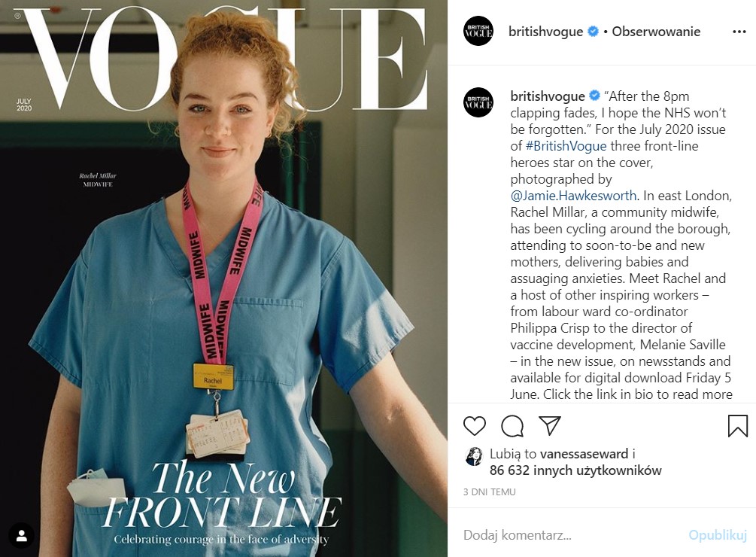The width and height of the screenshot is (756, 557).
Task: Open British Vogue header profile avatar
Action: 478,31
